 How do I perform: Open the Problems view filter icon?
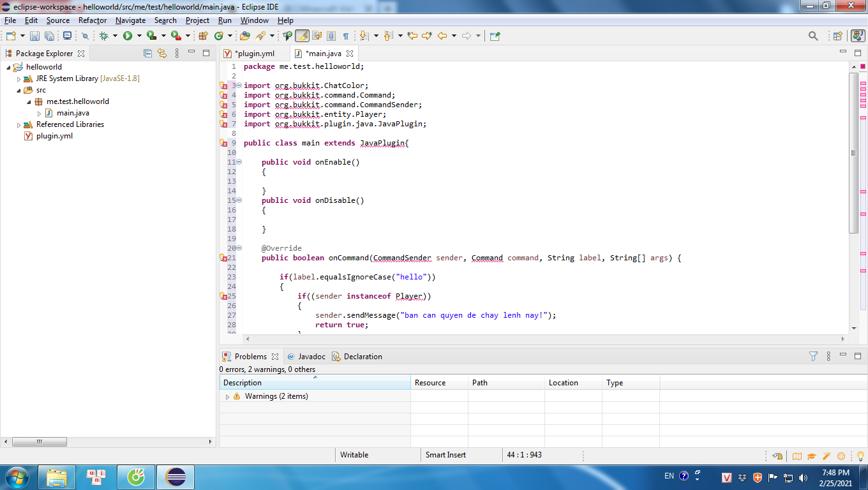[x=813, y=357]
